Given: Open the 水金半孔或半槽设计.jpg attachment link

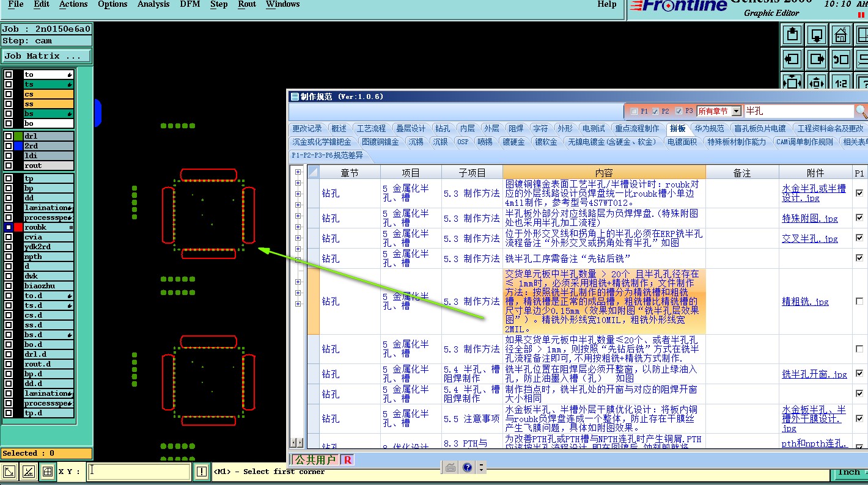Looking at the screenshot, I should point(814,194).
